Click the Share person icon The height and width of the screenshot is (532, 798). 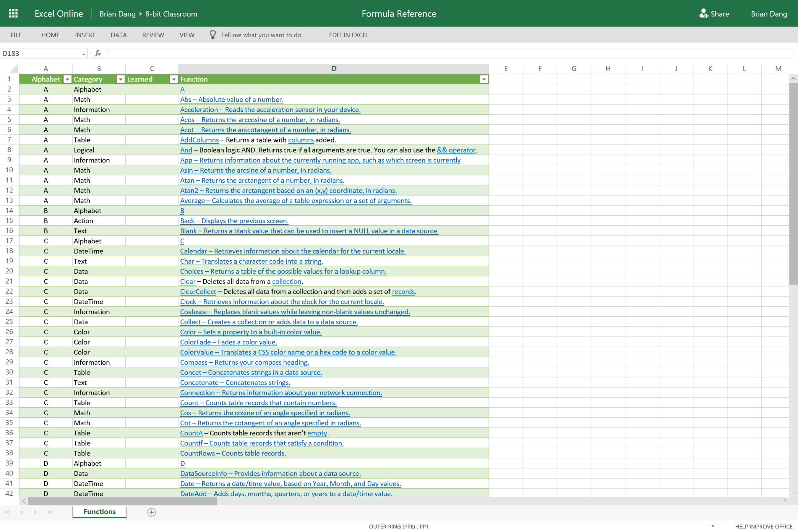[x=703, y=14]
